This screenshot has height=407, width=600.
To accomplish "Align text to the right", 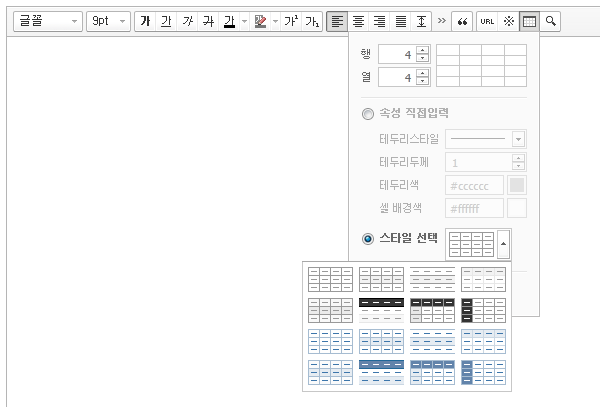I will (379, 21).
